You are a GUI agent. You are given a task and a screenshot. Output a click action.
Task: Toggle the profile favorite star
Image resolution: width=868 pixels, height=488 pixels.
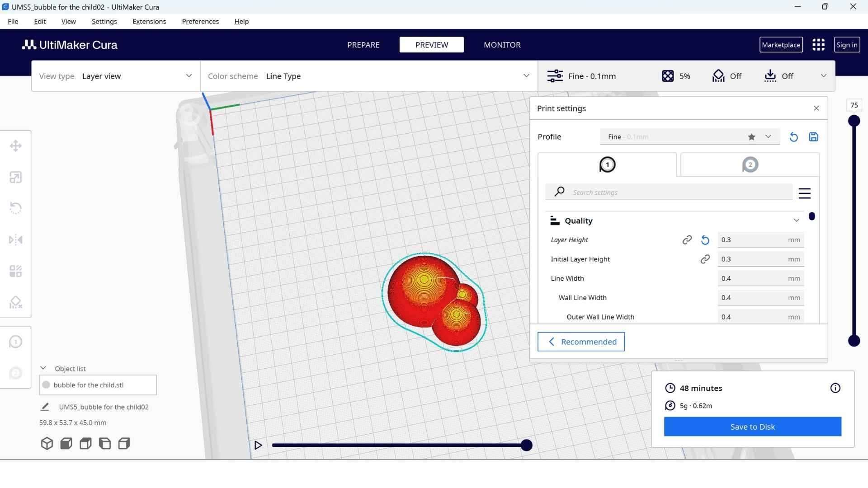(751, 137)
